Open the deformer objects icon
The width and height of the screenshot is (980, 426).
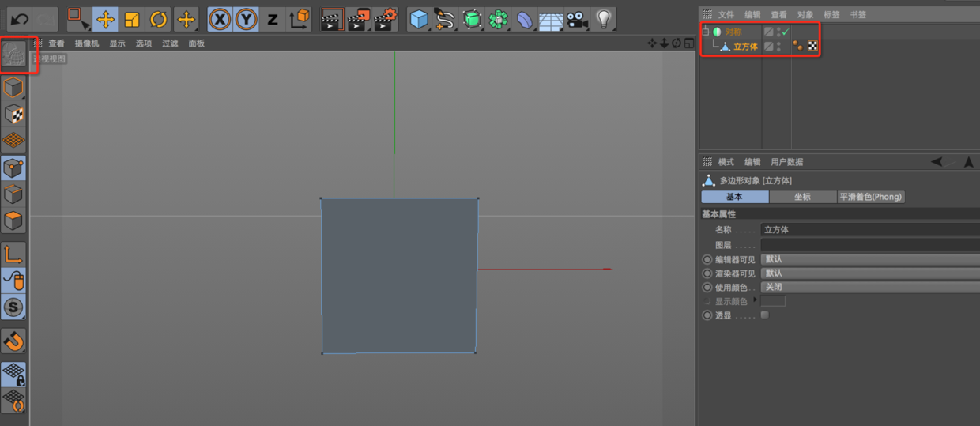[525, 19]
